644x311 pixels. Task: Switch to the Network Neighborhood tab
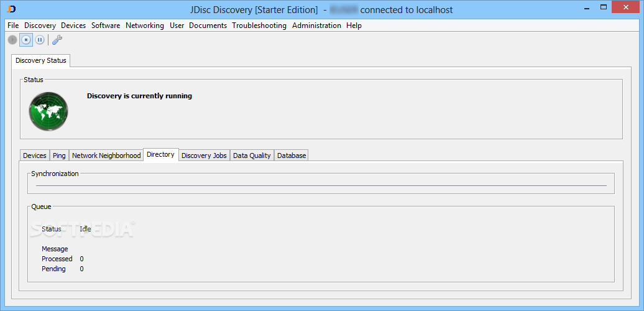[106, 155]
